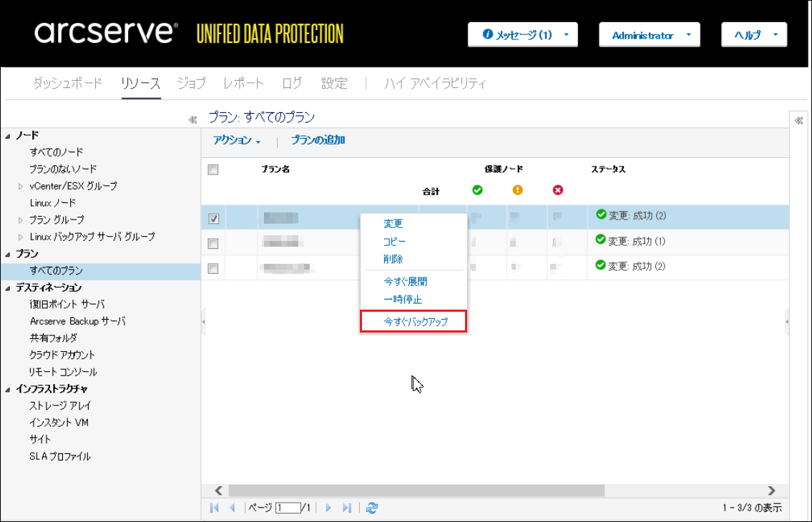Viewport: 812px width, 522px height.
Task: Switch to レポート tab
Action: [243, 83]
